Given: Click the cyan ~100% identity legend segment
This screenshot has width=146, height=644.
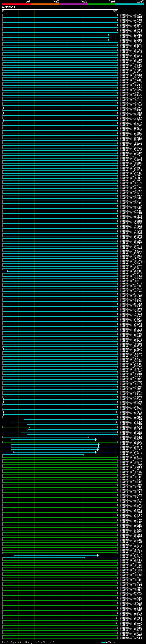Looking at the screenshot, I should [130, 4].
